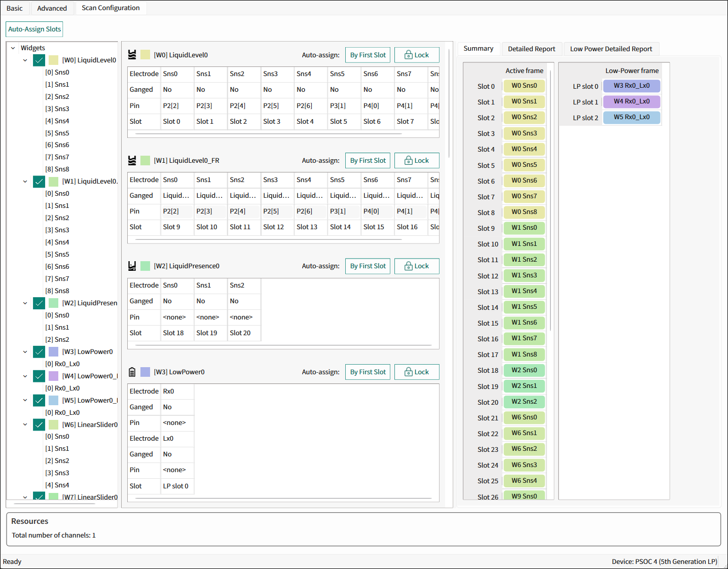The width and height of the screenshot is (728, 569).
Task: Click the LowPower0 battery widget icon
Action: tap(132, 372)
